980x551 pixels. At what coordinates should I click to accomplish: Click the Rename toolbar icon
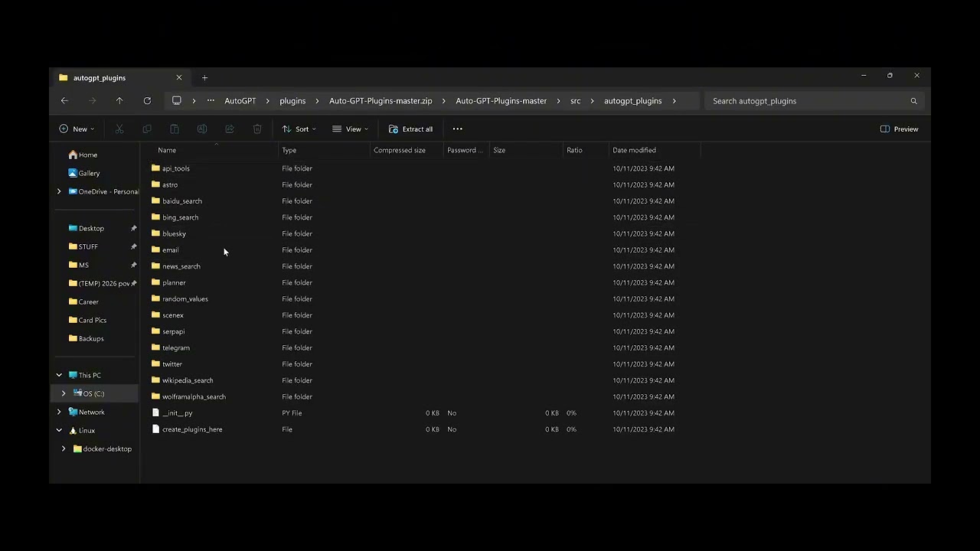pyautogui.click(x=202, y=129)
